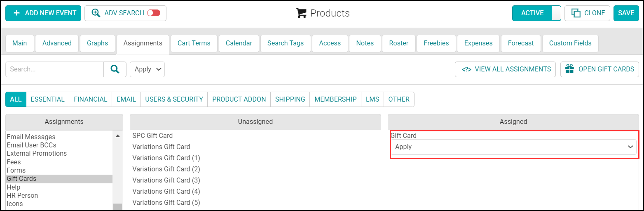The width and height of the screenshot is (644, 211).
Task: Click the Adv Search zoom icon
Action: 96,13
